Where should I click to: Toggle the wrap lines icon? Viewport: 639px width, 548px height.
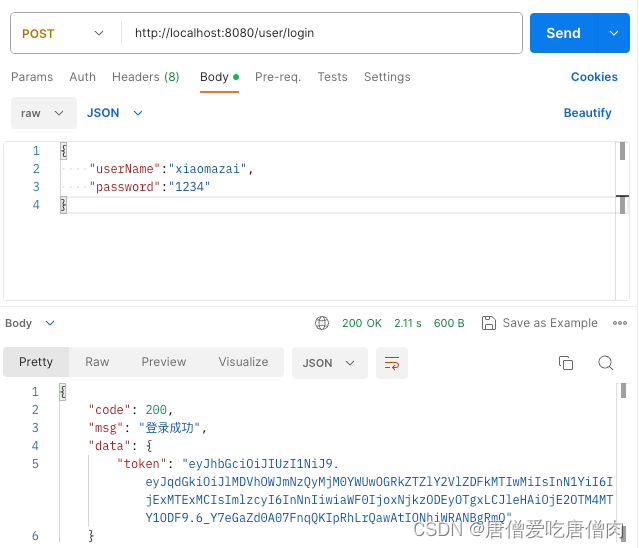[392, 363]
